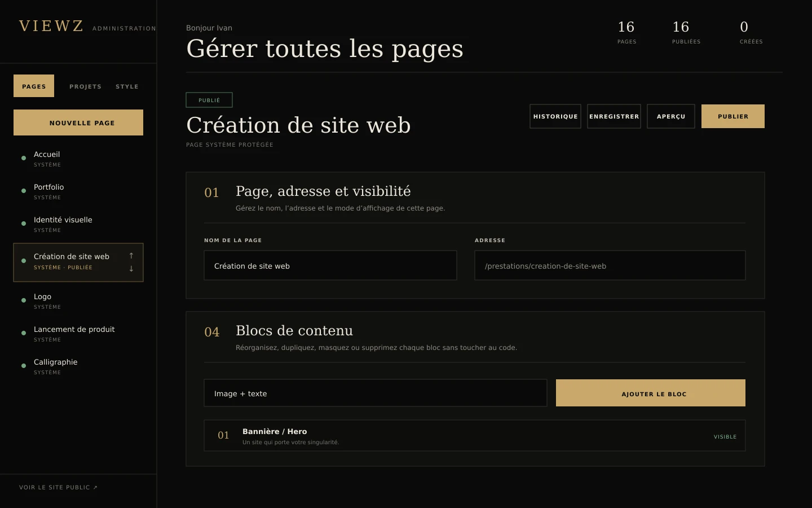Open the Image + texte block type dropdown
Image resolution: width=812 pixels, height=508 pixels.
click(x=376, y=393)
